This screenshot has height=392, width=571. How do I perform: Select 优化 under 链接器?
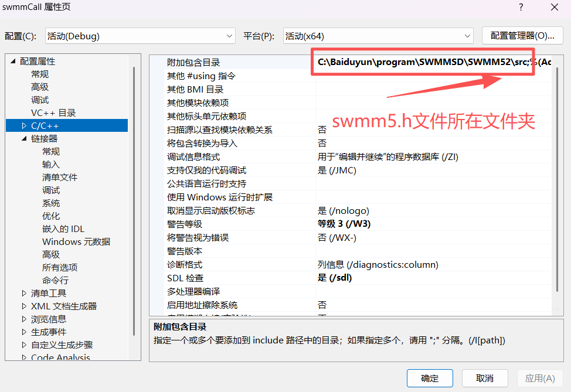50,216
